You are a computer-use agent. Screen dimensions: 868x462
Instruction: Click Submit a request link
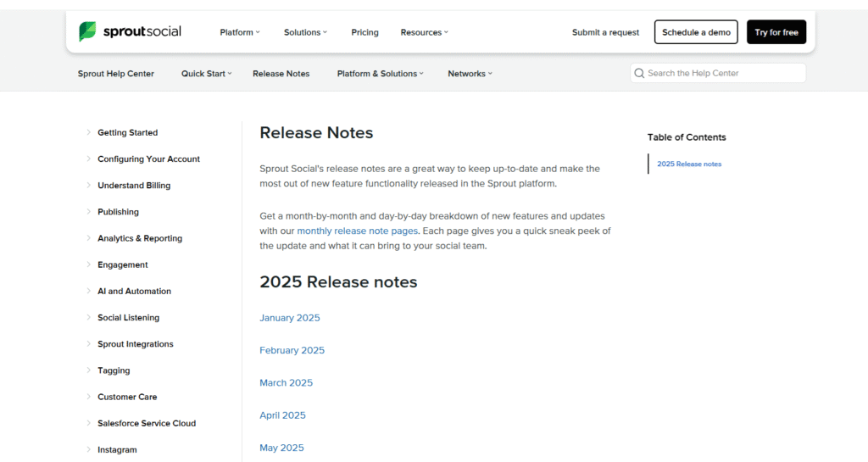605,32
